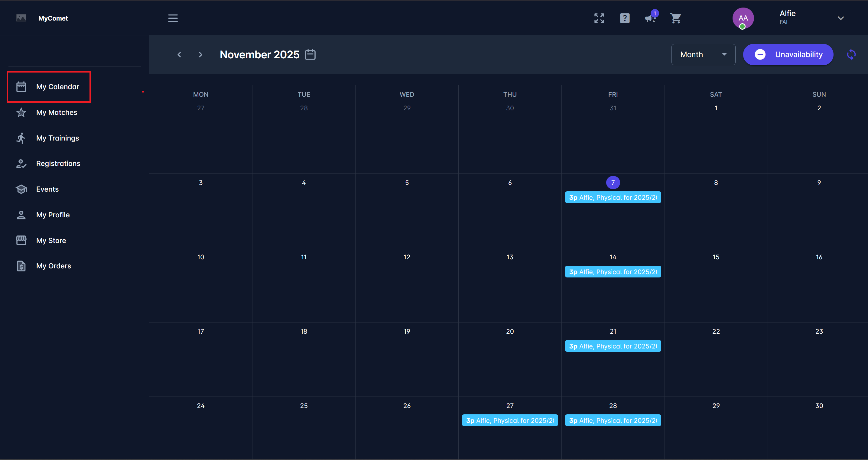Open the Month view dropdown

703,54
